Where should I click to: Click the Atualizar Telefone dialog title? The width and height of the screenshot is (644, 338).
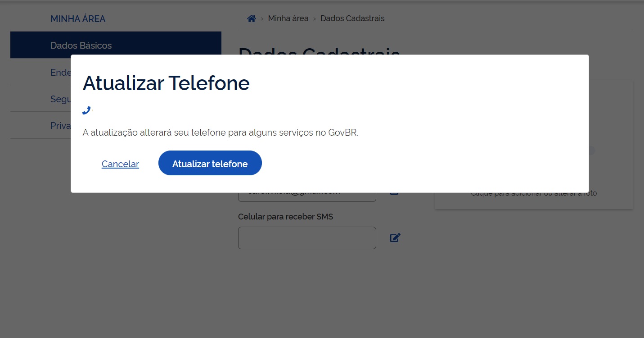click(x=166, y=83)
